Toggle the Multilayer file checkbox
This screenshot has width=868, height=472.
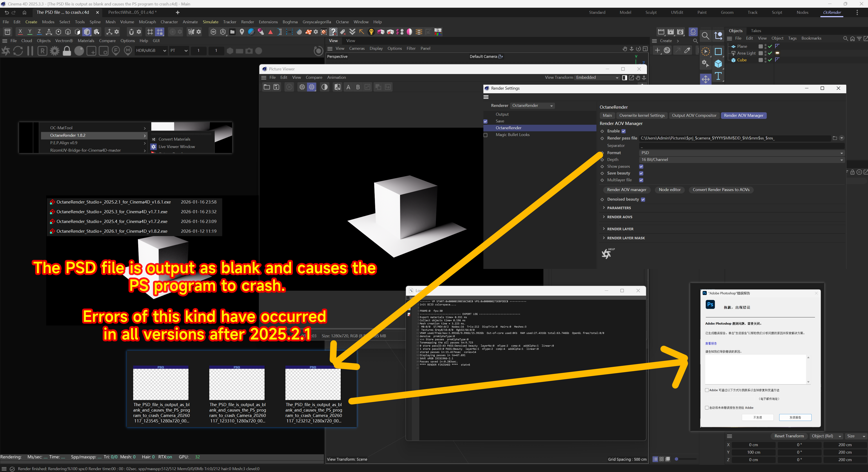point(641,180)
